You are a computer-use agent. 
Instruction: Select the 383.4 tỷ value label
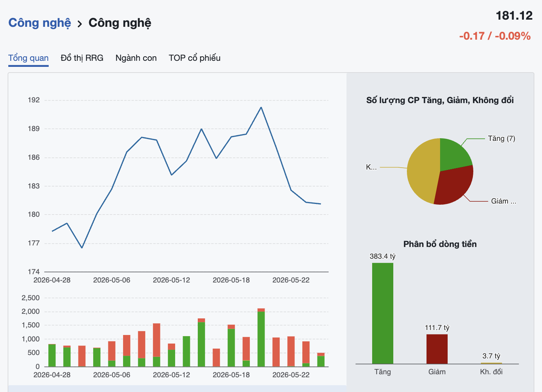(x=383, y=256)
